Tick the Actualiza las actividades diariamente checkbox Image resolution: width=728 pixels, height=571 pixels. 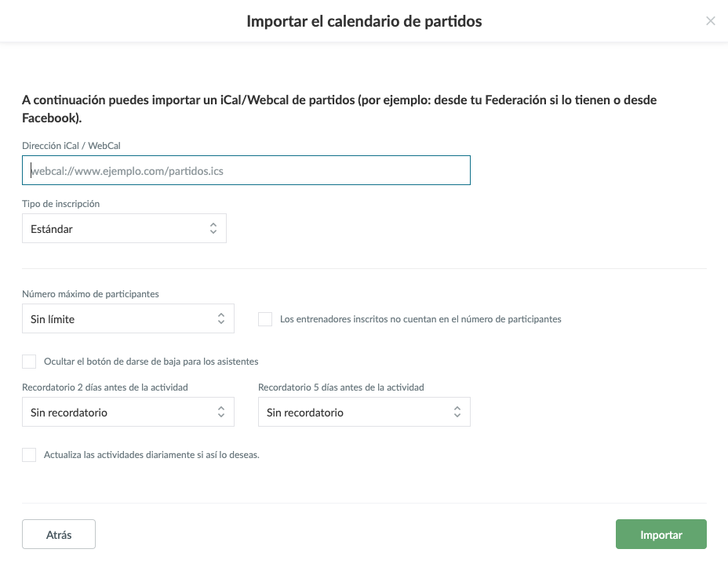(x=29, y=455)
